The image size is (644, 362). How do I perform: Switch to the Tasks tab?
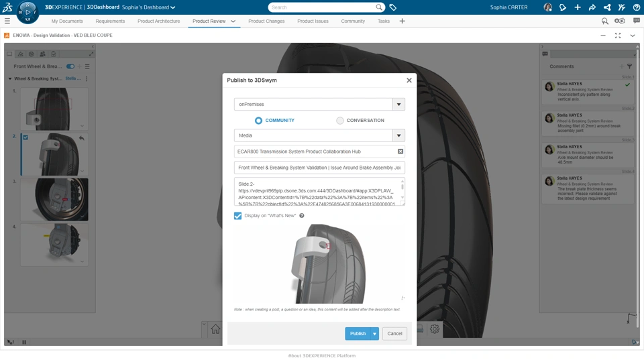point(384,21)
